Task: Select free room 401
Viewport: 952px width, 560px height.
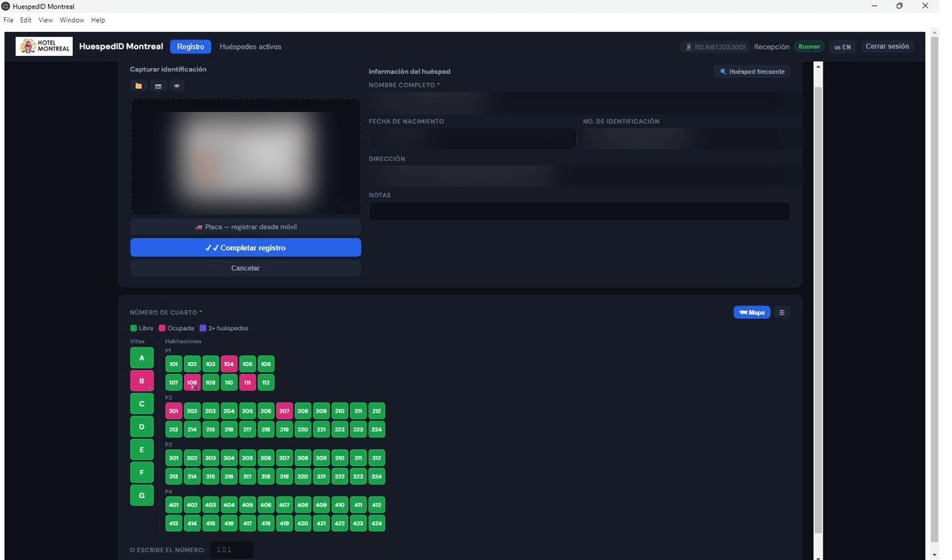Action: pos(174,505)
